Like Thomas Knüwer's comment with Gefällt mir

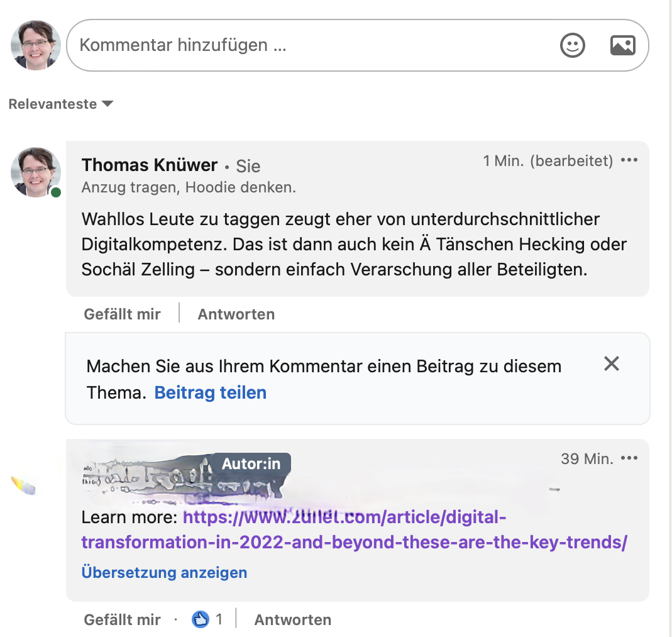122,314
